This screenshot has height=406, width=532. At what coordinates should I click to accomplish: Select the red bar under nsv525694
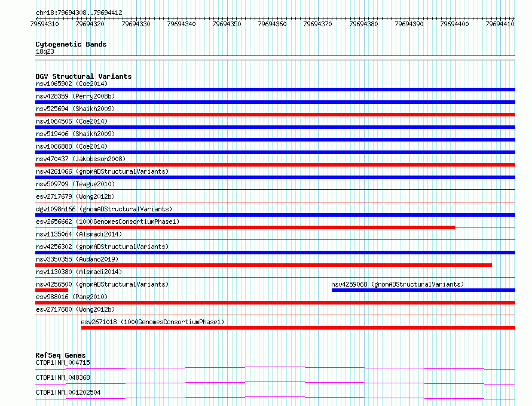click(x=275, y=115)
